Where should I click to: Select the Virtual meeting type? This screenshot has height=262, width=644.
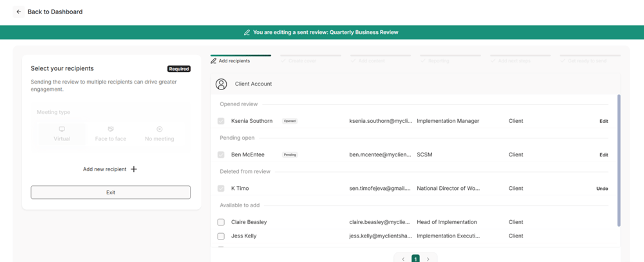(62, 135)
